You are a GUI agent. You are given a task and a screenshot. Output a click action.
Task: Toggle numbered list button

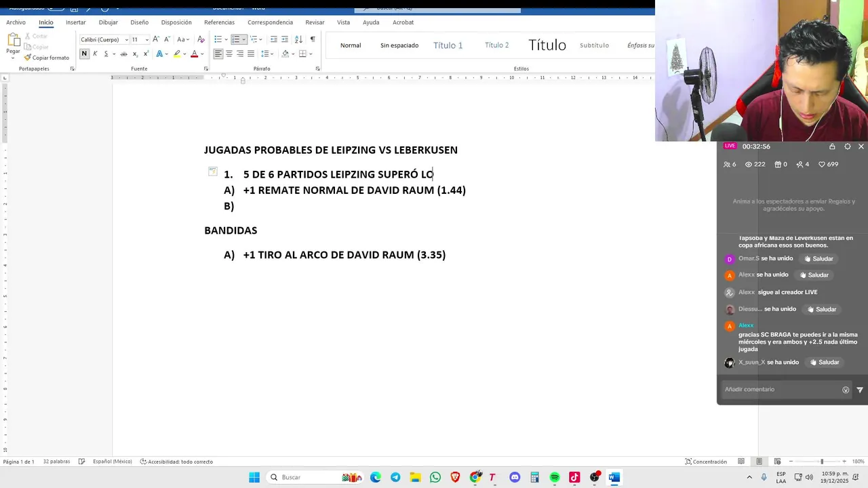point(235,39)
